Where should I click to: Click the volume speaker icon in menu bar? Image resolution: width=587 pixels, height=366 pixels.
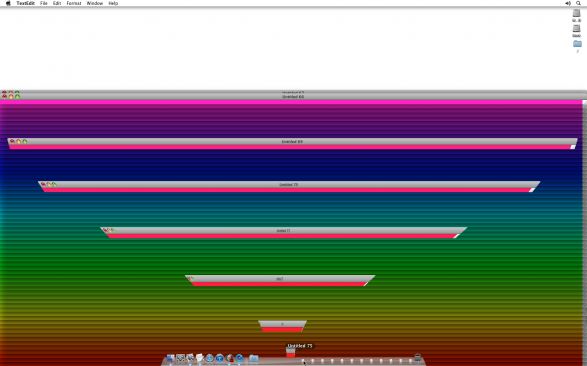click(568, 3)
